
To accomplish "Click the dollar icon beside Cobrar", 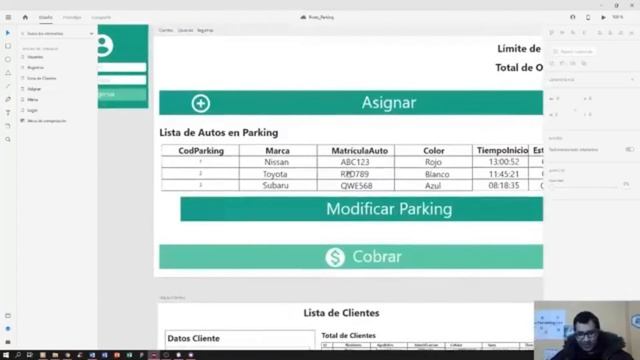I will (335, 258).
